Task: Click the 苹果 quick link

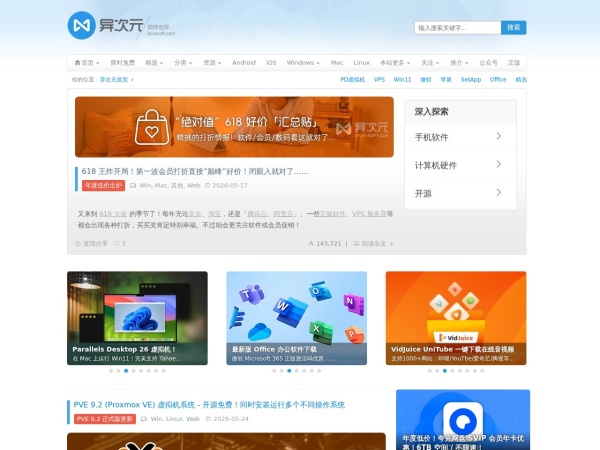Action: pyautogui.click(x=446, y=80)
